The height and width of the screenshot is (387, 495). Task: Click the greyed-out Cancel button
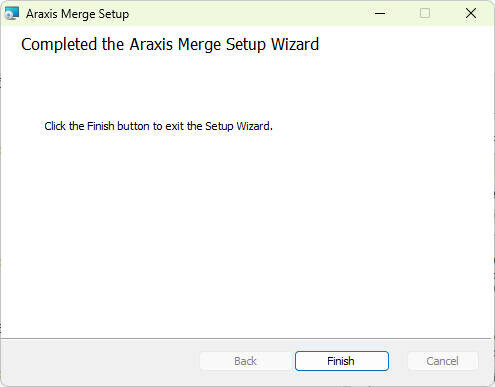pyautogui.click(x=442, y=361)
